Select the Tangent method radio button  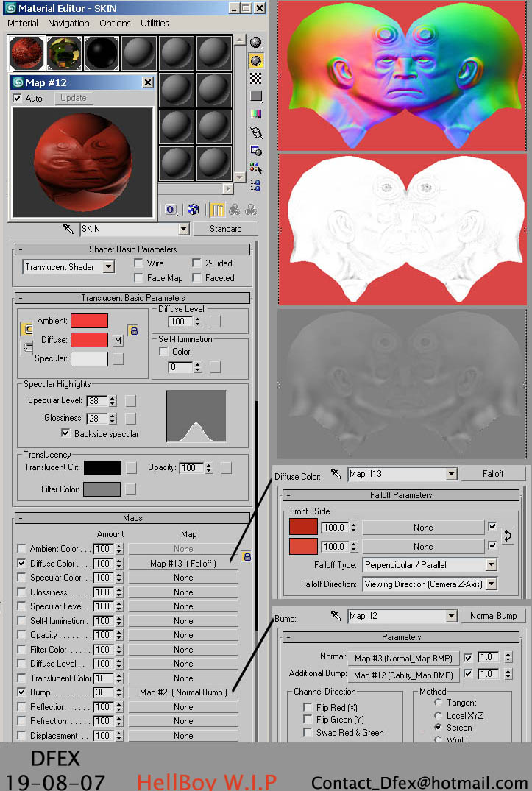[438, 702]
